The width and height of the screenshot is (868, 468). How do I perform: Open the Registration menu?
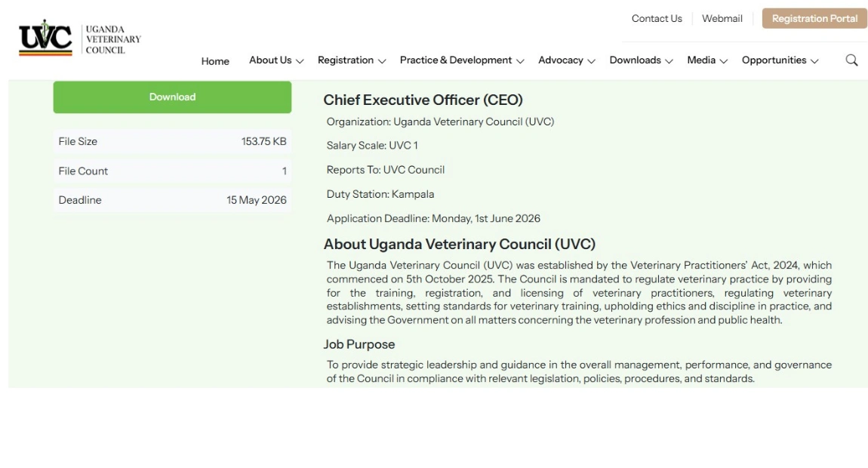[x=346, y=60]
